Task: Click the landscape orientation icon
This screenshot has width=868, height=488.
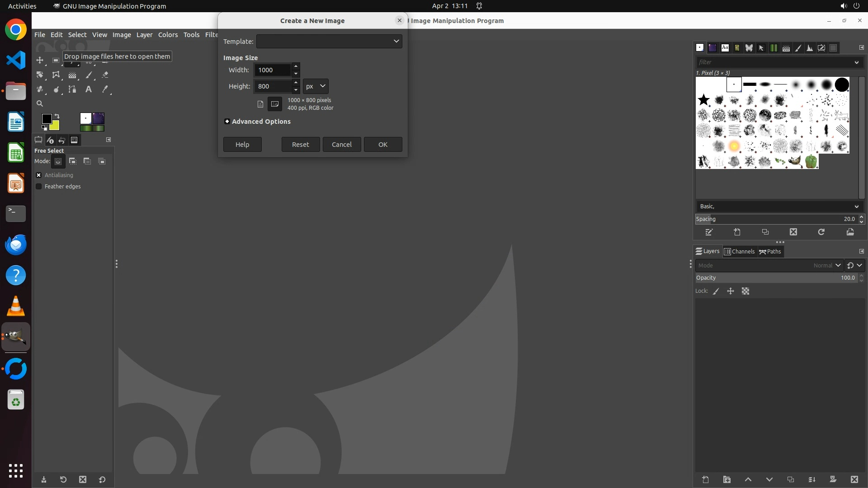Action: [274, 104]
